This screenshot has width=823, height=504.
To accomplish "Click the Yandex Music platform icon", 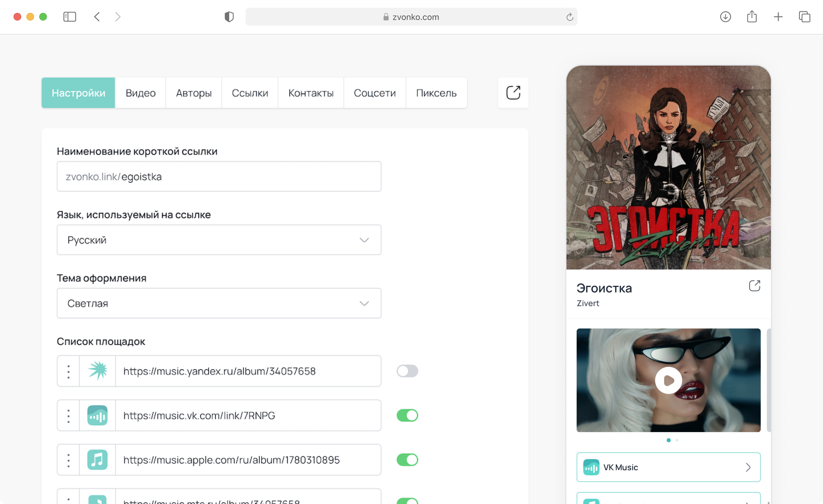I will click(97, 371).
